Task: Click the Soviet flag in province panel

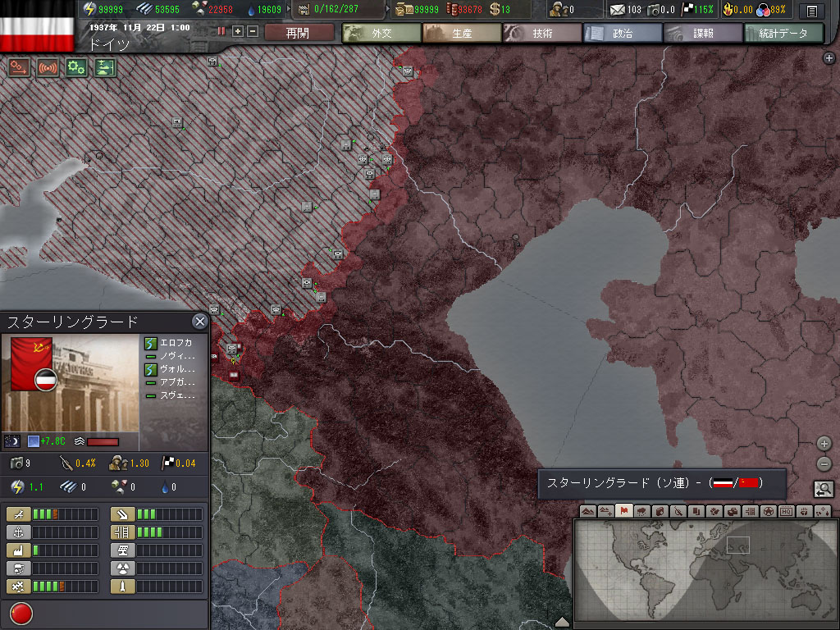Action: (x=31, y=363)
